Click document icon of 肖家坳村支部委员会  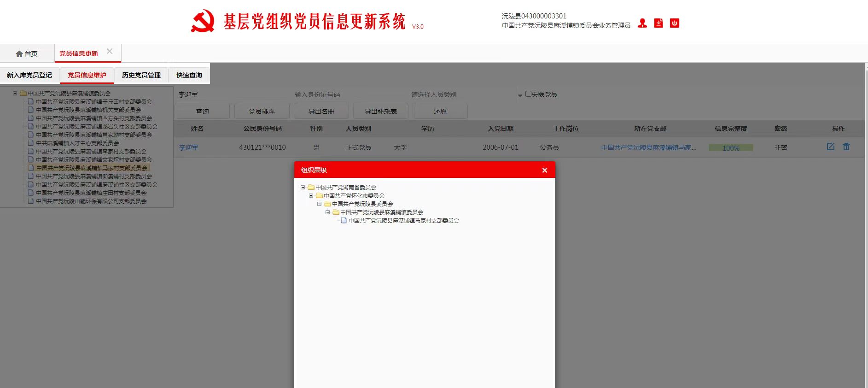pos(31,135)
